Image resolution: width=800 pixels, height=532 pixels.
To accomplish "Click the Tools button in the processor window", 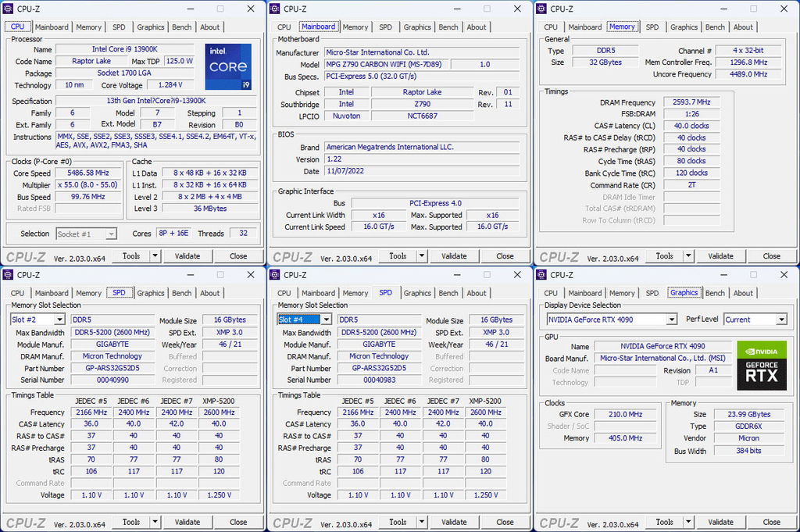I will (131, 256).
